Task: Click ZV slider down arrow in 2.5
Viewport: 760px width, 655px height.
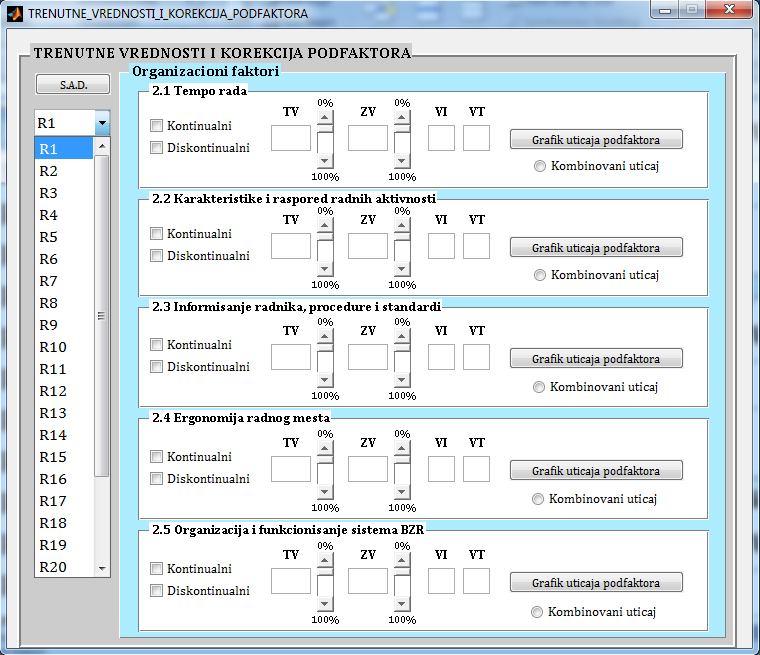Action: 402,603
